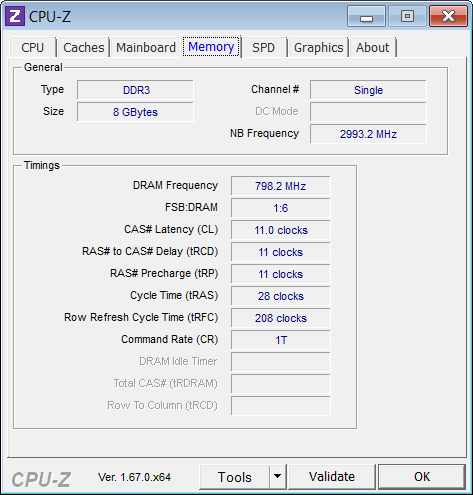Select the 8 GBytes size value
473x495 pixels.
point(135,112)
